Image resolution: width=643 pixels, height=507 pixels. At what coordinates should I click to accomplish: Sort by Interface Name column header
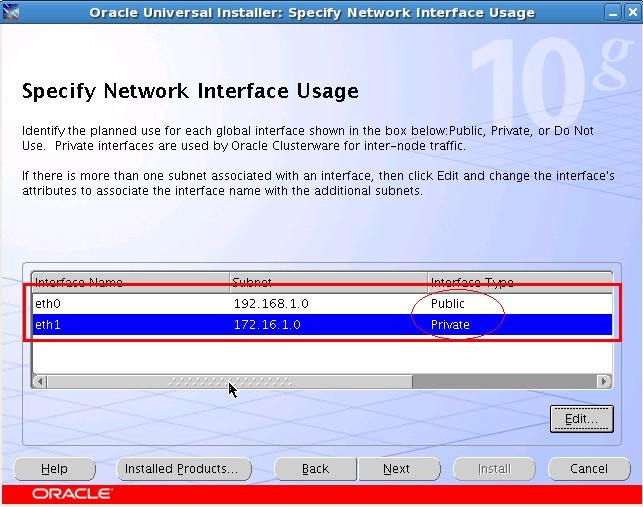130,282
